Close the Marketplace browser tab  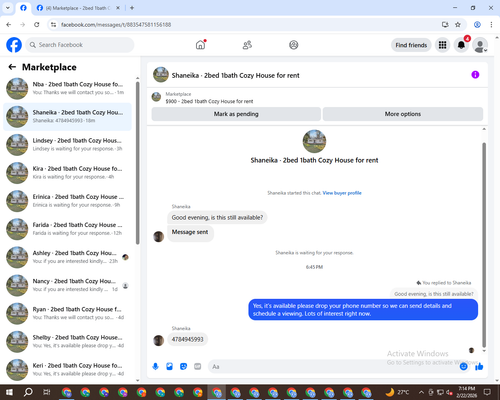click(x=118, y=8)
